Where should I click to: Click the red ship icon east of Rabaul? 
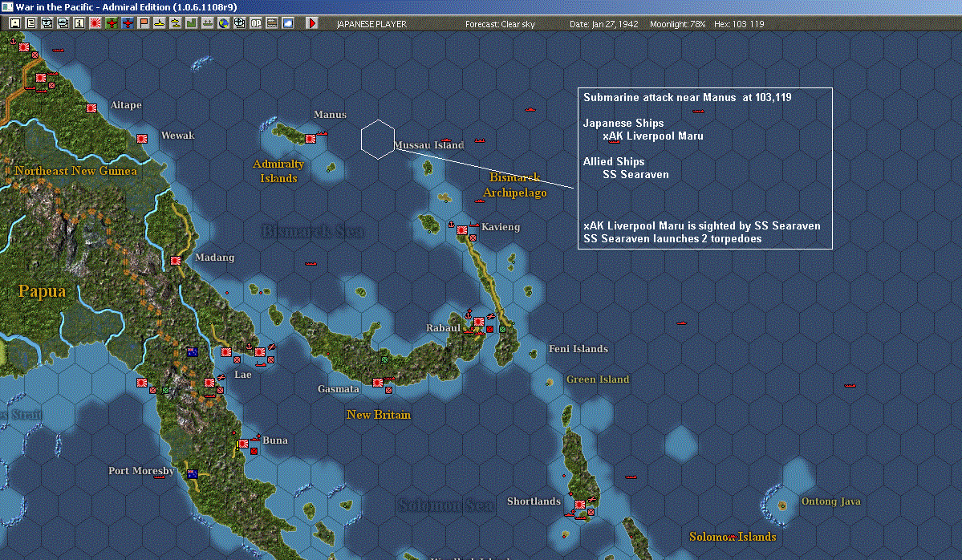pyautogui.click(x=681, y=323)
